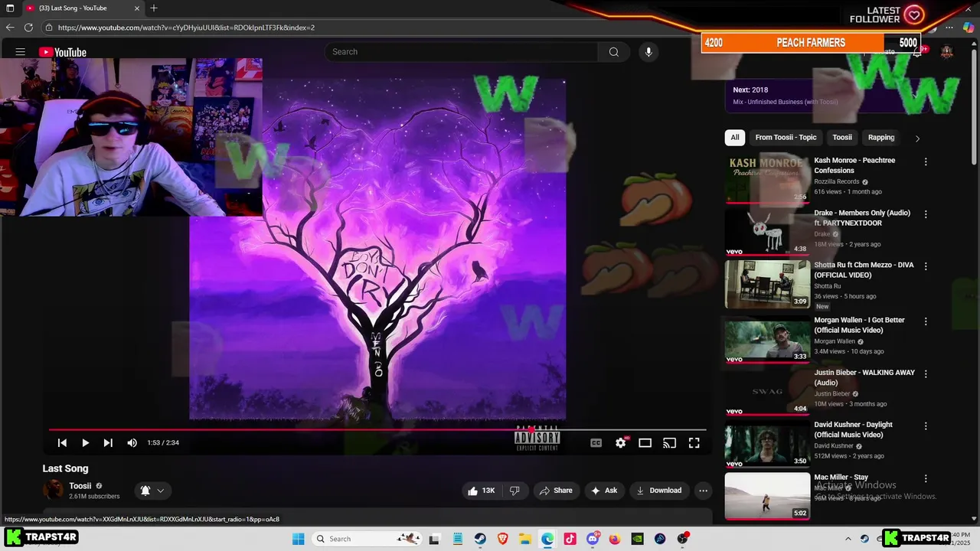The width and height of the screenshot is (980, 551).
Task: Show hidden system tray icons chevron
Action: [x=848, y=539]
